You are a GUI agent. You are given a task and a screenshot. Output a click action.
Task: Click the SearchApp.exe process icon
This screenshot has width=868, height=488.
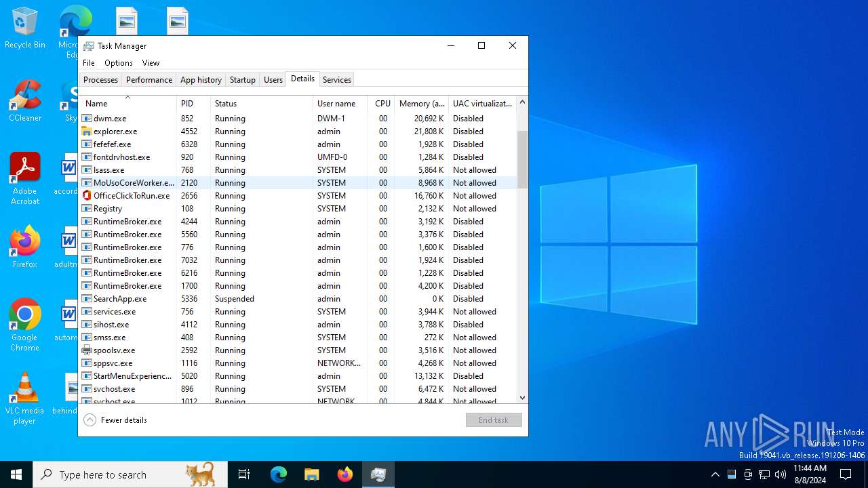(87, 299)
